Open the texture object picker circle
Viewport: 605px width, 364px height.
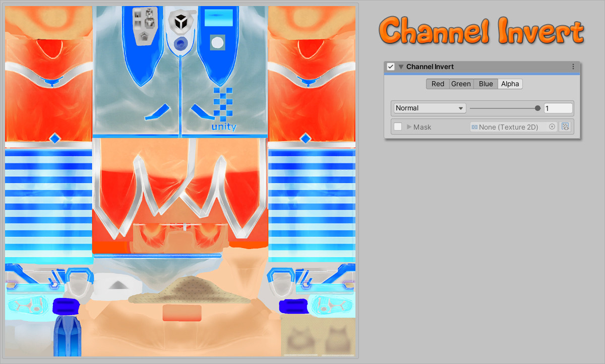coord(553,127)
